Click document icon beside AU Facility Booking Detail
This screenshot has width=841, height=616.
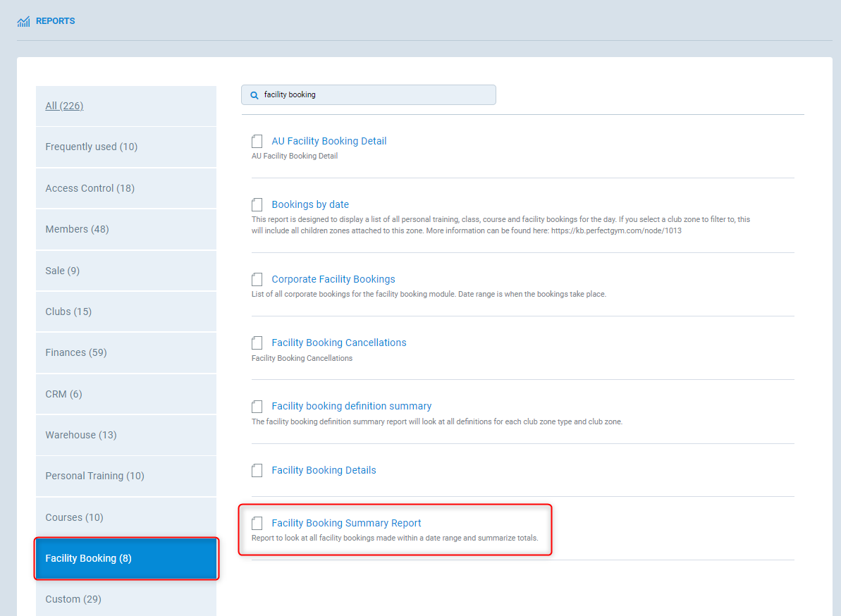point(257,142)
